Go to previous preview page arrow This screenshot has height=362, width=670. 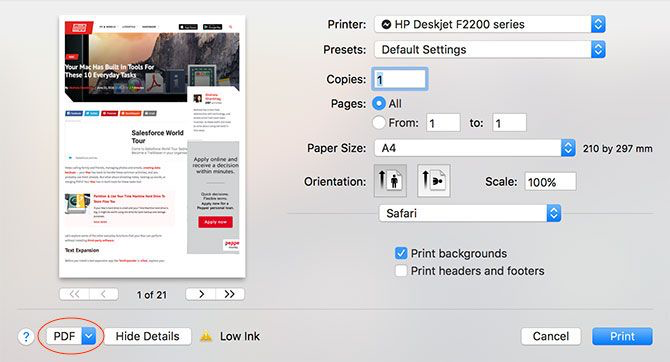[x=103, y=294]
